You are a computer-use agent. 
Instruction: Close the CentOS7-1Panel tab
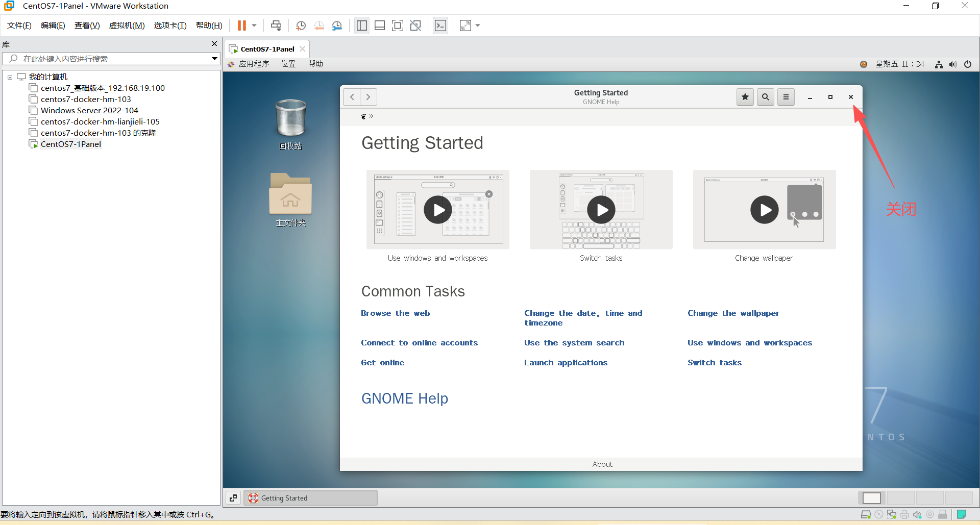tap(303, 49)
